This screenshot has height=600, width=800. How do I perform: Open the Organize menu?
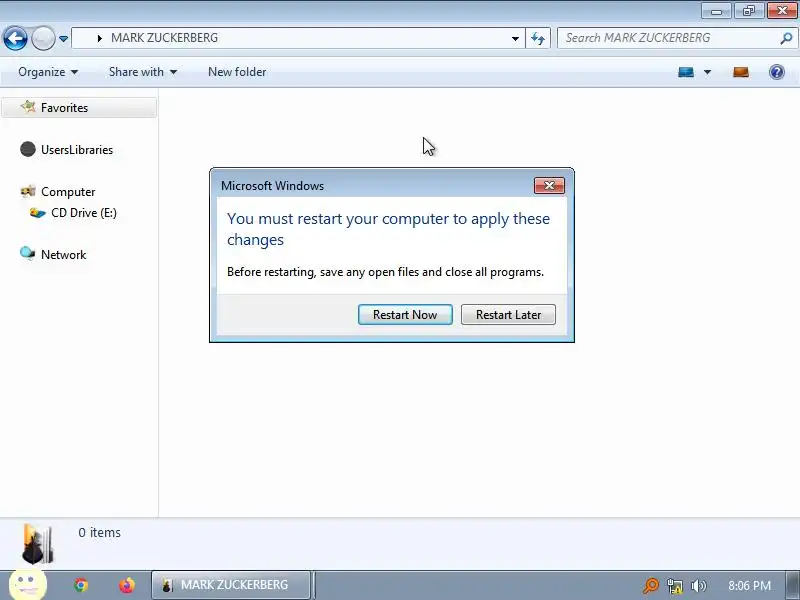point(48,72)
